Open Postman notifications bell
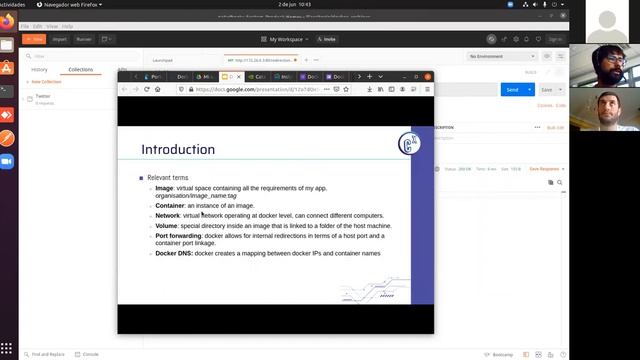This screenshot has width=640, height=360. [x=527, y=39]
